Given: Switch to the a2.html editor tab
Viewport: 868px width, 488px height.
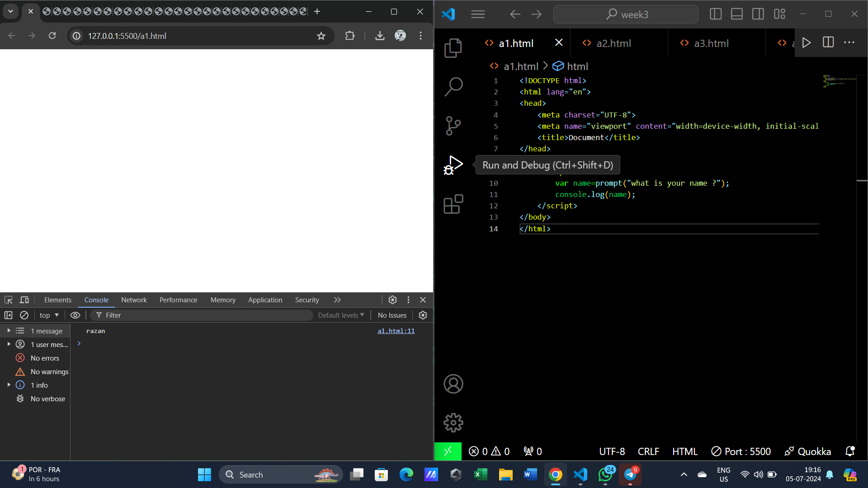Looking at the screenshot, I should point(619,43).
